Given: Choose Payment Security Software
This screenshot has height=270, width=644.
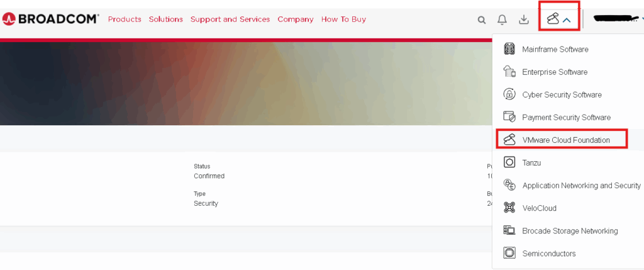Looking at the screenshot, I should tap(568, 117).
